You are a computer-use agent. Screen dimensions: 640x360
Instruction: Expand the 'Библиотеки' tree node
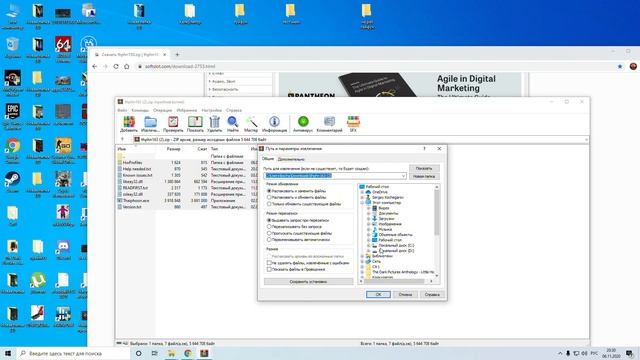point(362,256)
